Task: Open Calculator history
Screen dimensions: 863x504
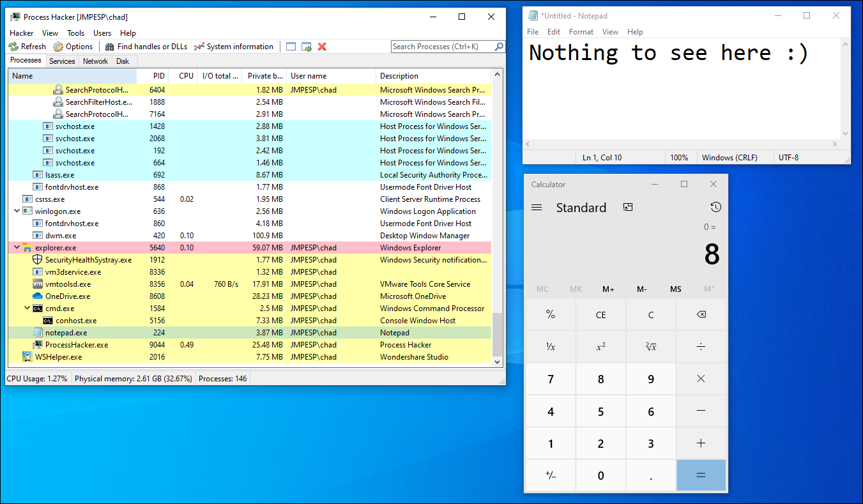Action: [x=715, y=208]
